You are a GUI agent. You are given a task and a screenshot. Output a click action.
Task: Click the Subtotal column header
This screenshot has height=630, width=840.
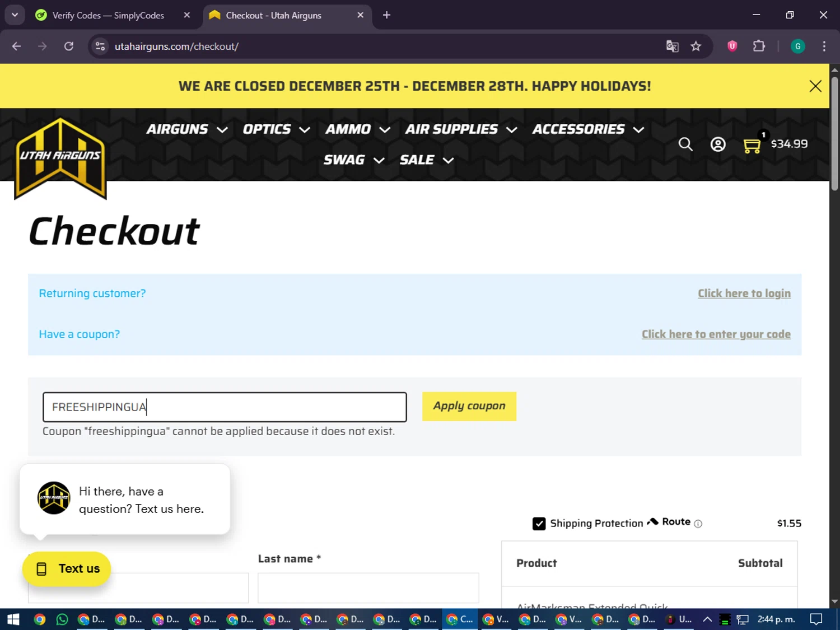click(x=760, y=563)
